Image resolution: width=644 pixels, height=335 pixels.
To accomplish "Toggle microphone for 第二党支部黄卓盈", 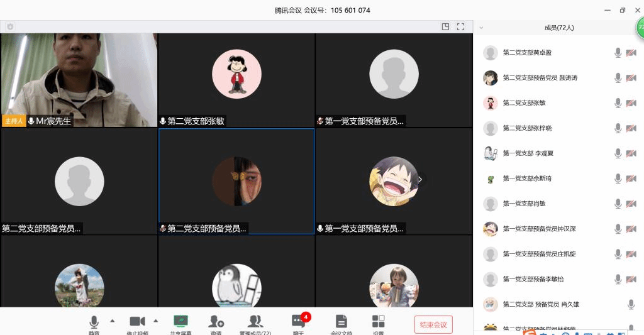I will (618, 53).
